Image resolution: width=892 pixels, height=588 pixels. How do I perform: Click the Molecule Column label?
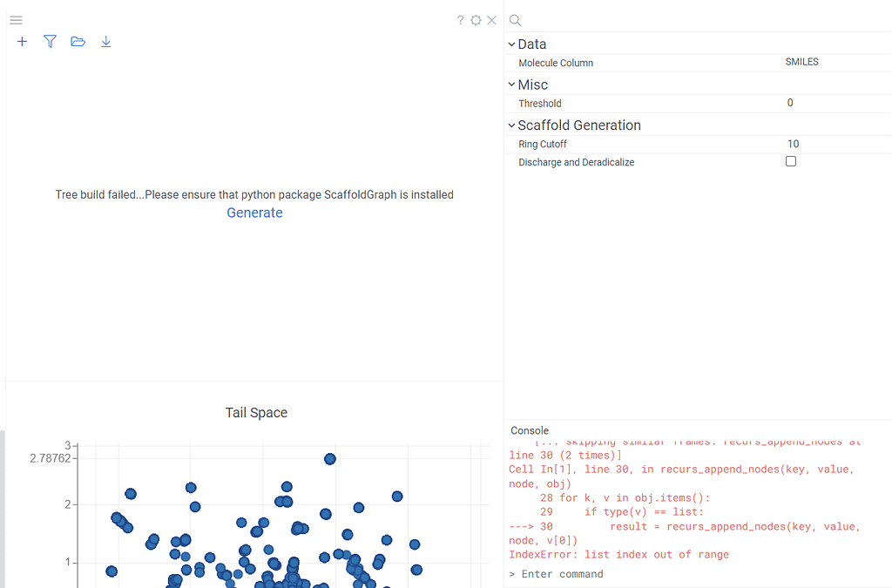click(556, 63)
